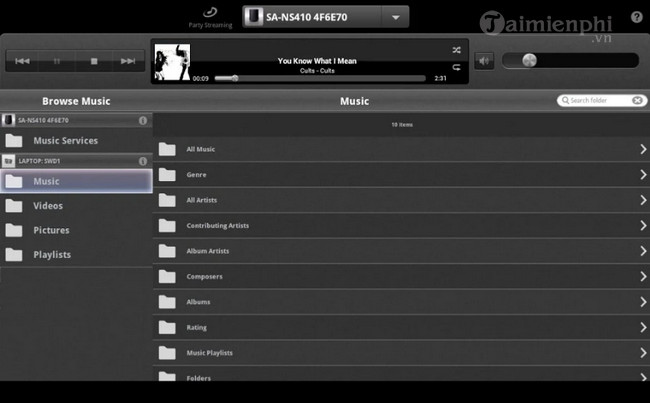Skip to the next track
The height and width of the screenshot is (403, 650).
127,61
